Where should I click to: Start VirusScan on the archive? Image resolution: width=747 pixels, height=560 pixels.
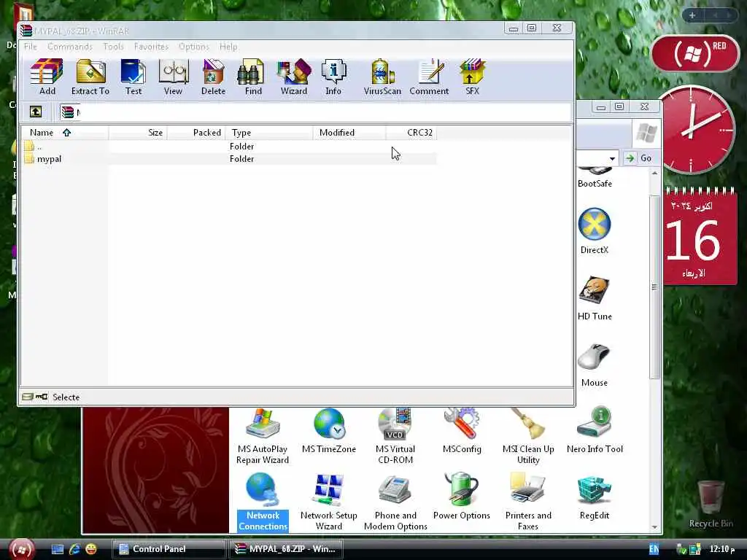coord(382,77)
